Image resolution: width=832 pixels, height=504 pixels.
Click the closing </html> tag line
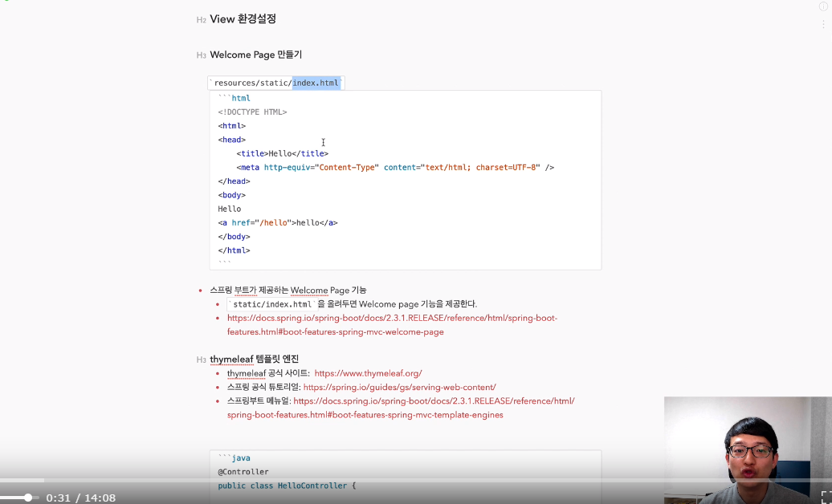(x=234, y=250)
